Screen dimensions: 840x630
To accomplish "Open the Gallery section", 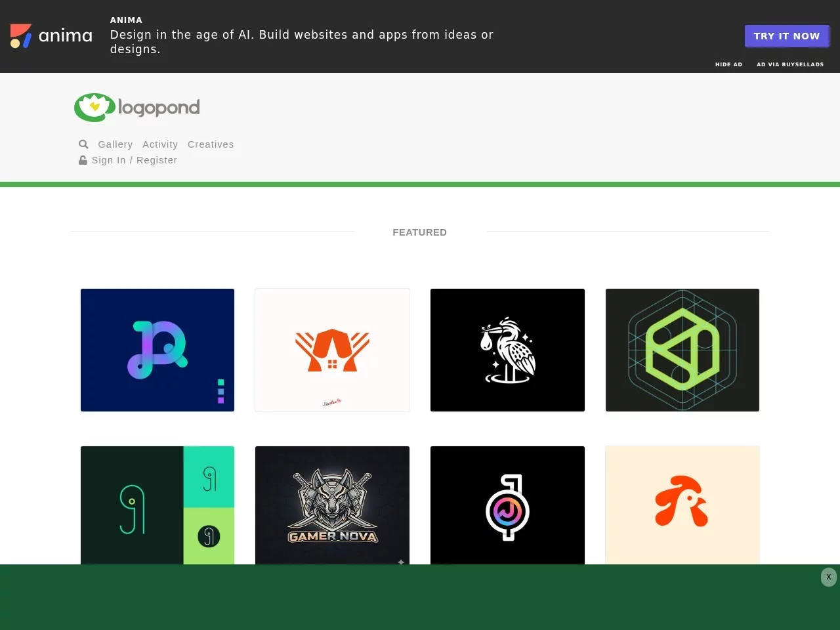I will coord(115,144).
